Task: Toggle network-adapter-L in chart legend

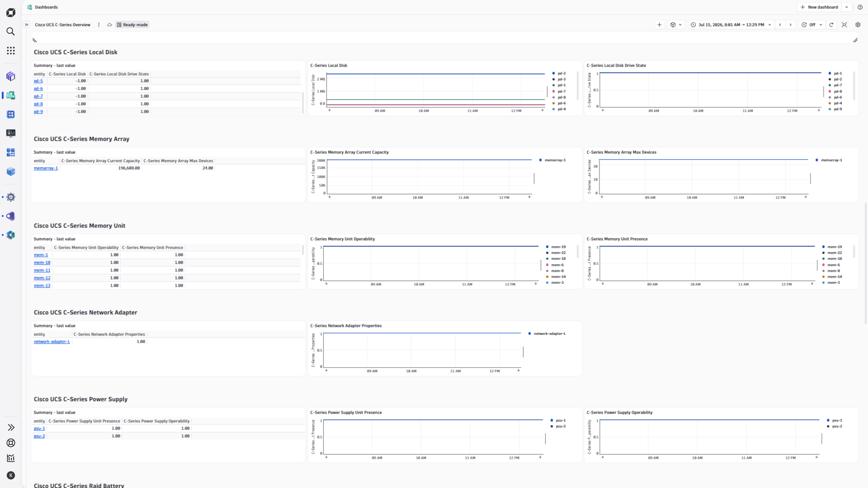Action: click(x=547, y=334)
